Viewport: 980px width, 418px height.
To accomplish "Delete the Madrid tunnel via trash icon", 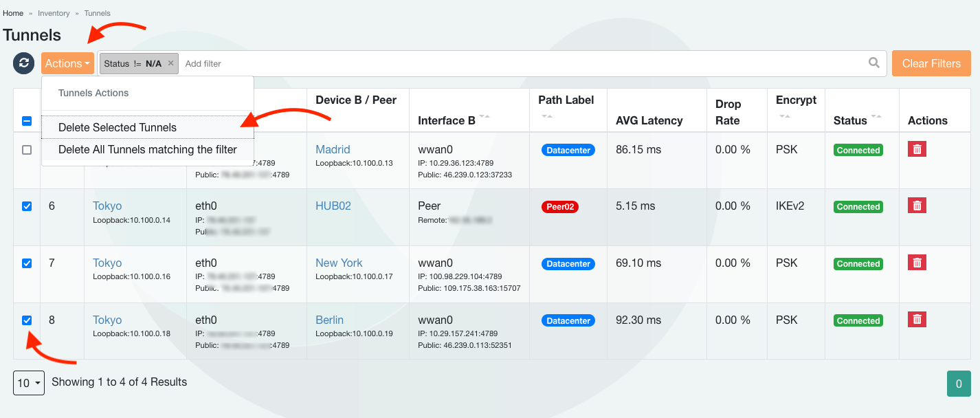I will pos(917,149).
